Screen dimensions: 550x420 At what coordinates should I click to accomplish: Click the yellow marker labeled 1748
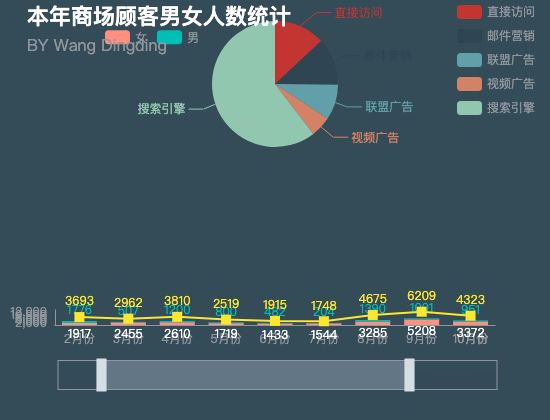click(324, 321)
